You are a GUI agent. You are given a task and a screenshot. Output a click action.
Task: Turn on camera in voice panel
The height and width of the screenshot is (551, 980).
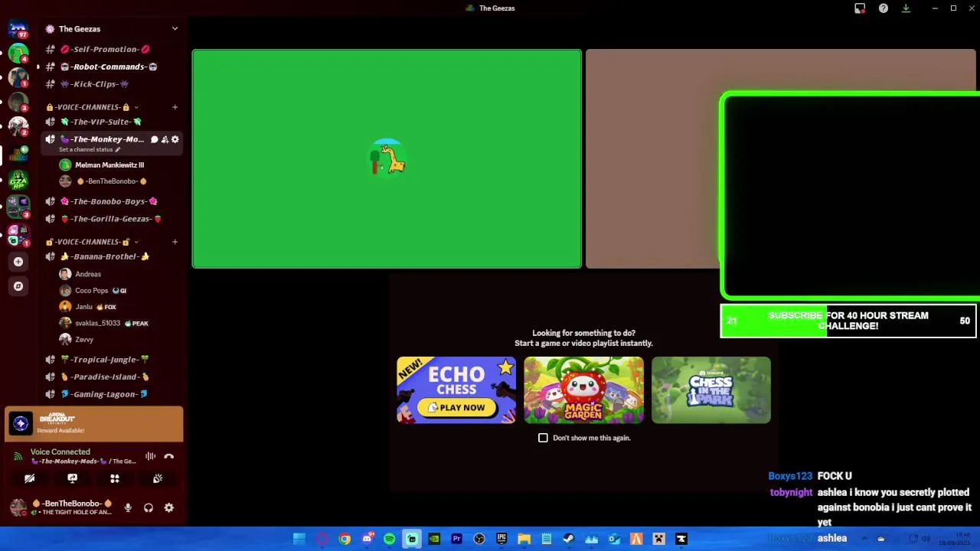click(29, 478)
